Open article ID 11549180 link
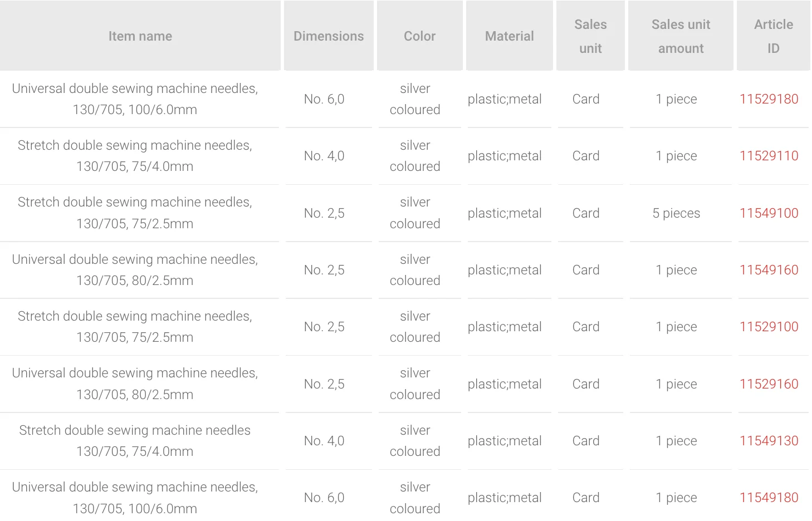The width and height of the screenshot is (812, 521). 769,498
